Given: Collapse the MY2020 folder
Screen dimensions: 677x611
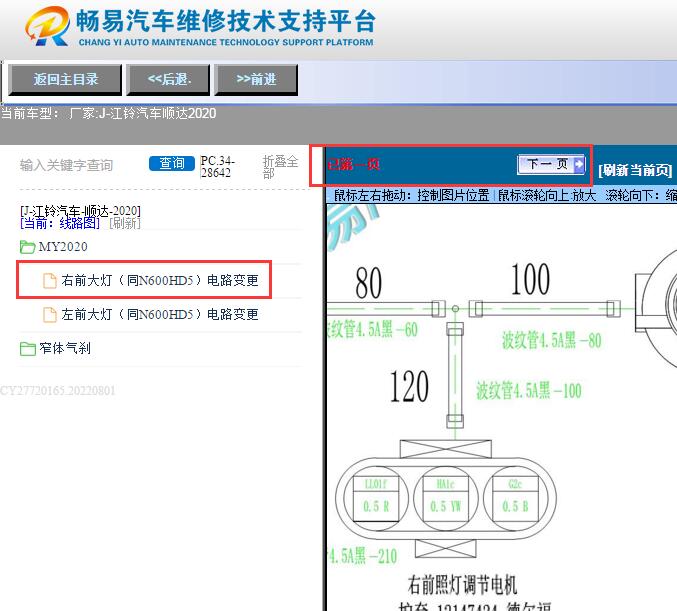Looking at the screenshot, I should click(63, 247).
